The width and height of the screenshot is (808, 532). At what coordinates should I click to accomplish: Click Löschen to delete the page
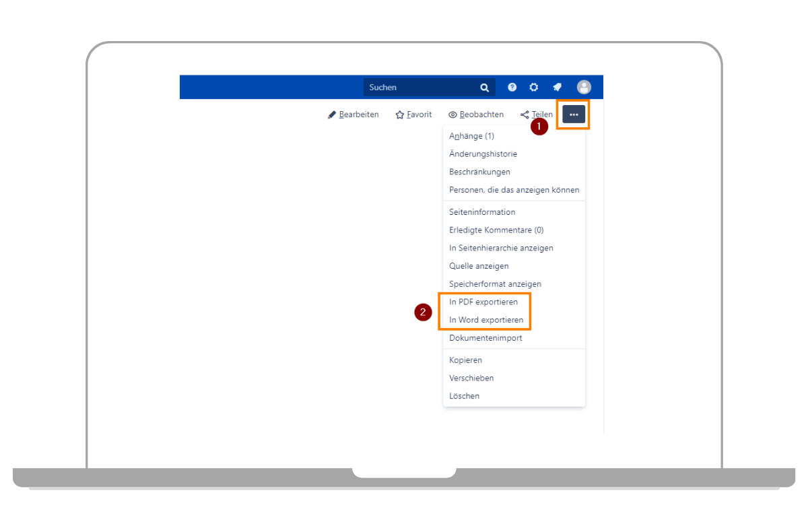464,396
